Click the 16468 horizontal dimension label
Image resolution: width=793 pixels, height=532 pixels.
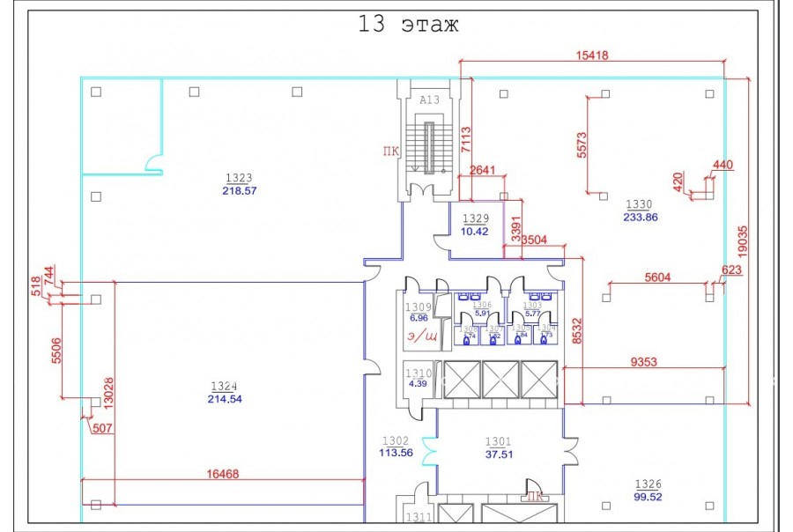coord(222,473)
